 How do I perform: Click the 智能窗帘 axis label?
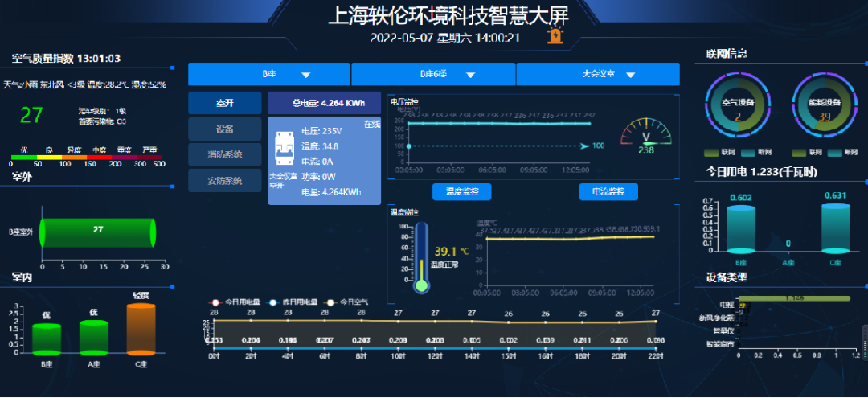coord(720,344)
